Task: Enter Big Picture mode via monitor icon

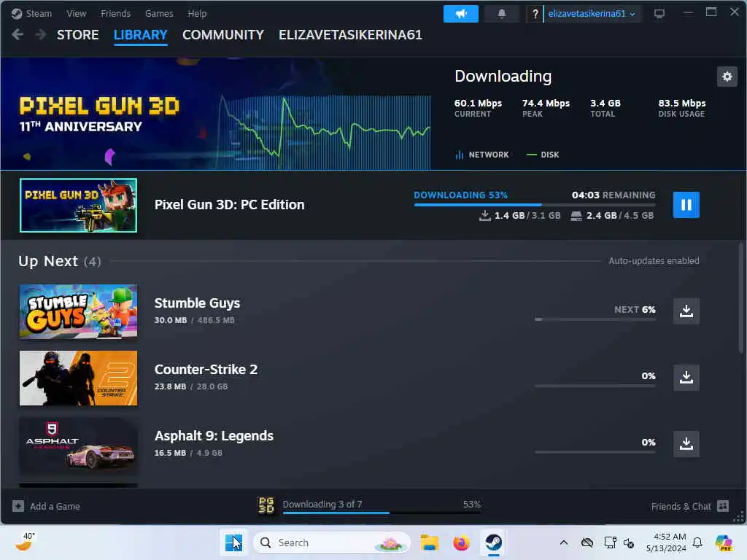Action: click(659, 14)
